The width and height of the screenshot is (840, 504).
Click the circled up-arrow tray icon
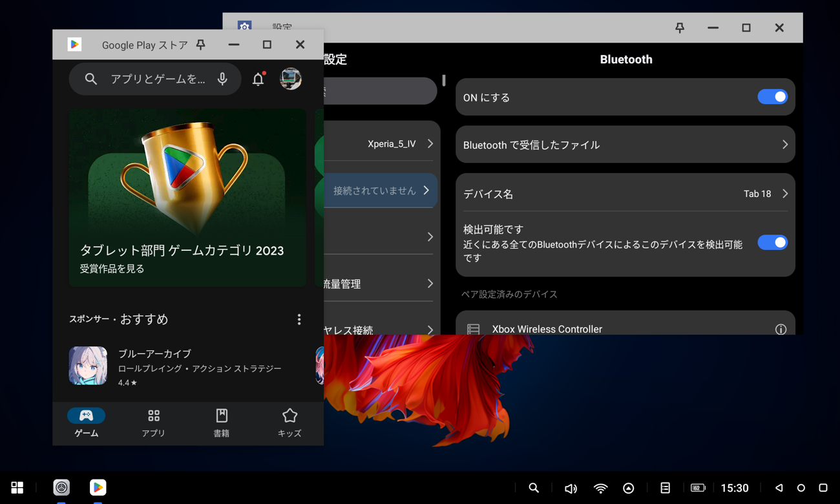coord(629,488)
